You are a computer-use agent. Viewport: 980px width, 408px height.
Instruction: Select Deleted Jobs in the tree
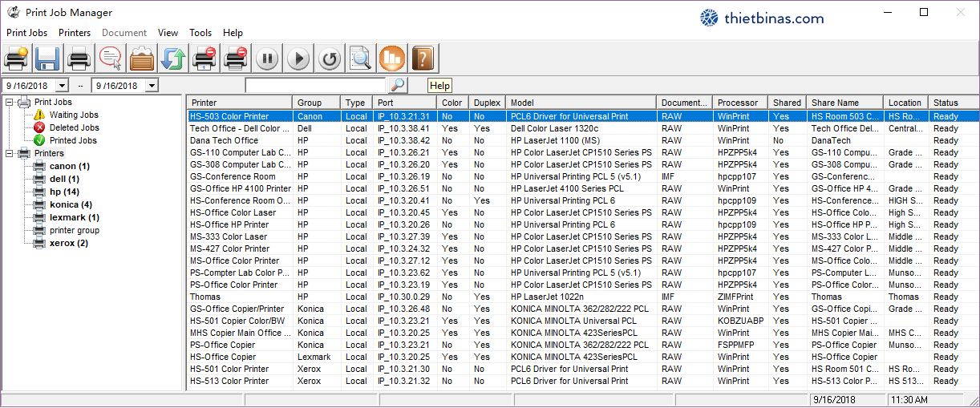[x=74, y=127]
